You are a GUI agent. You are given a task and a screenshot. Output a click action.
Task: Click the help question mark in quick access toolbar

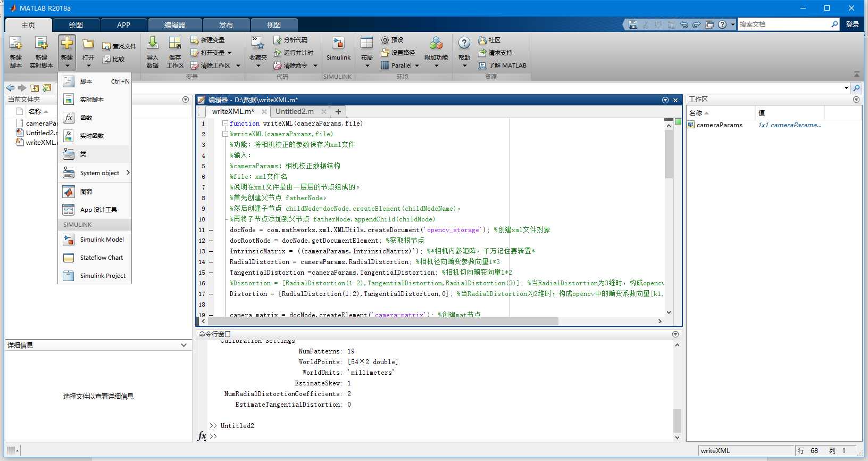pos(722,24)
